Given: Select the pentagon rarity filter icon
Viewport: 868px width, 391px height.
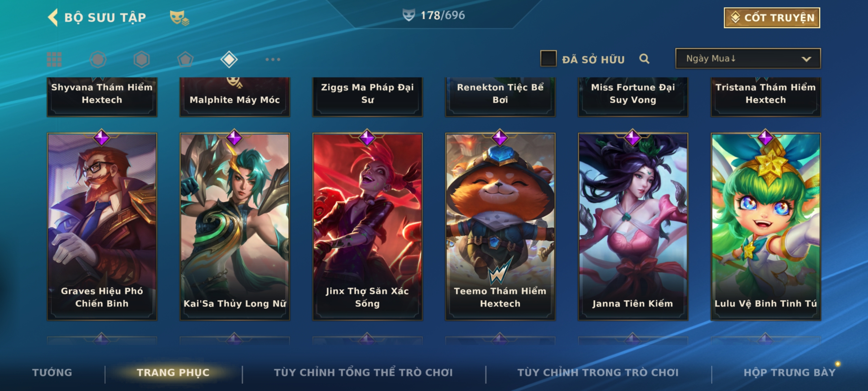Looking at the screenshot, I should pos(185,59).
